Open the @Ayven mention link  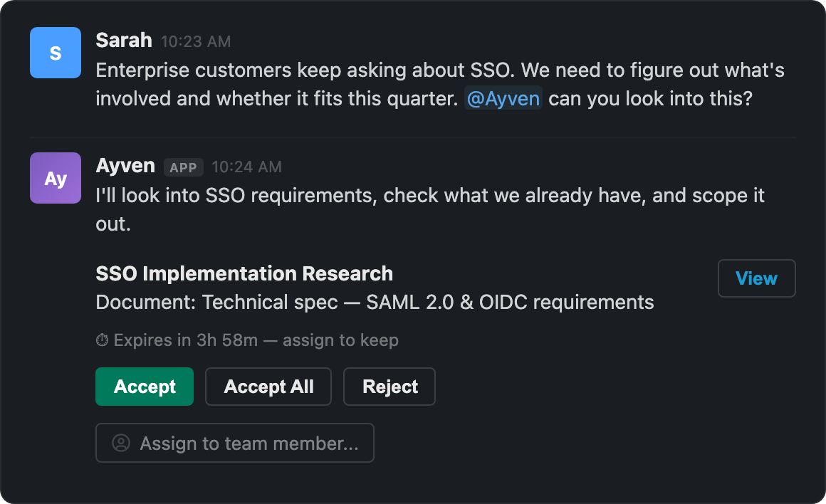coord(503,98)
